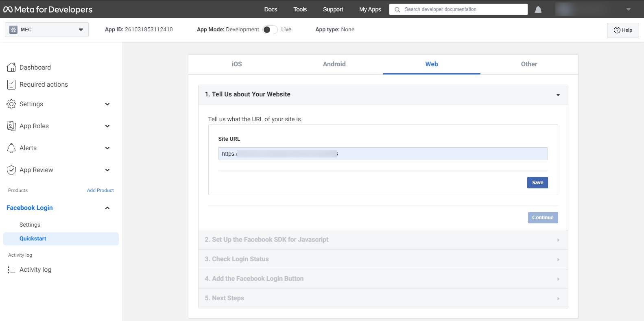Expand the Settings sidebar section chevron
Screen dimensions: 644x321
[x=107, y=104]
